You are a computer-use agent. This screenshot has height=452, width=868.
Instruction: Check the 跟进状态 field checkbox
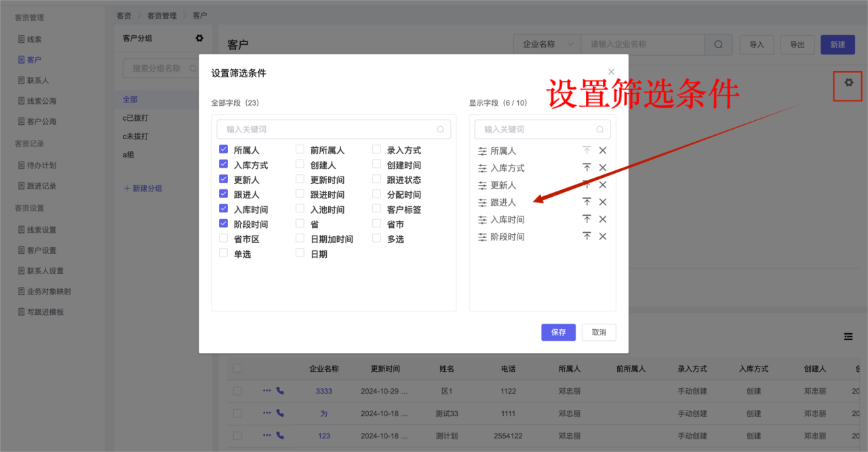click(x=376, y=179)
